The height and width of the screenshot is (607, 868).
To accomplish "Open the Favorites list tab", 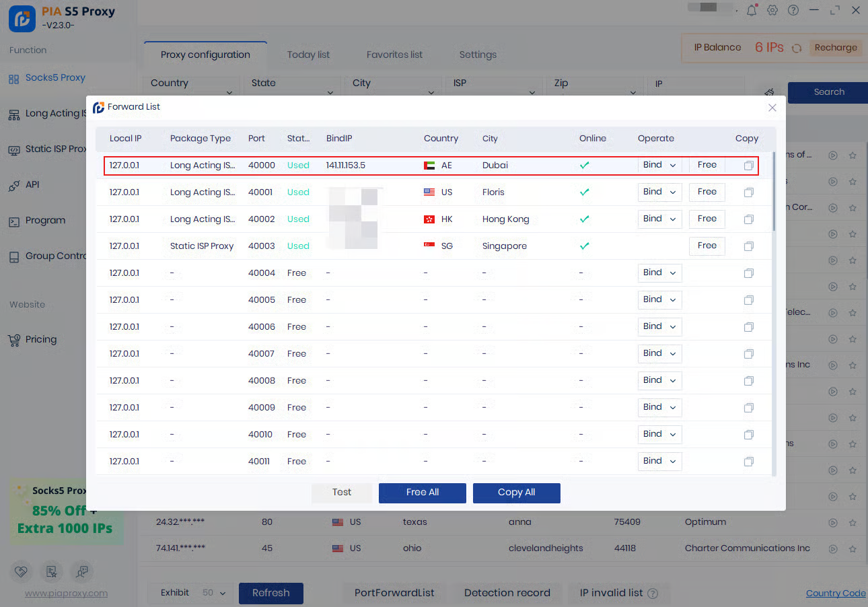I will point(394,55).
